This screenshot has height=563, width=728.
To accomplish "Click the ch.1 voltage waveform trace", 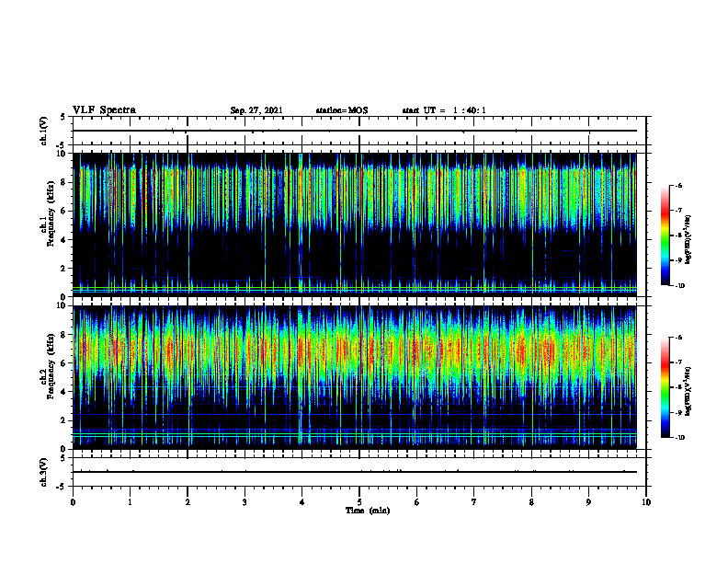I will 355,131.
